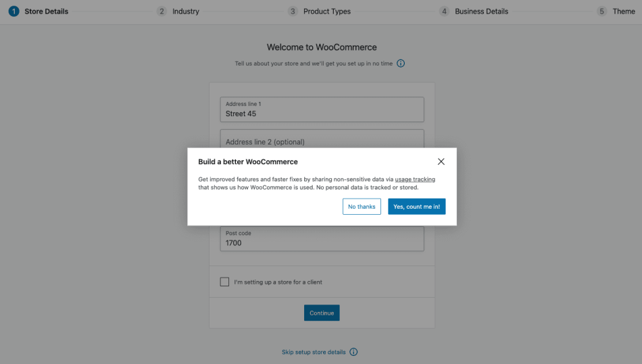Click the info icon beside the welcome subtitle
Viewport: 642px width, 364px height.
point(401,63)
